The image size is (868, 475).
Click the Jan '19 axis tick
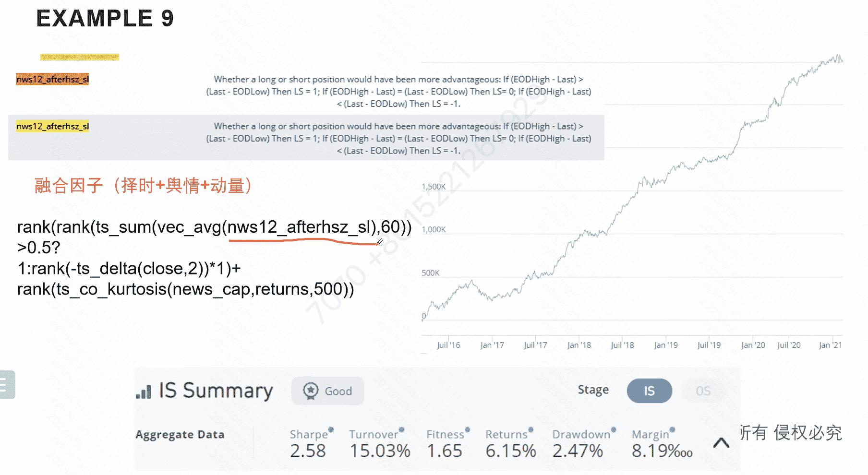click(666, 345)
